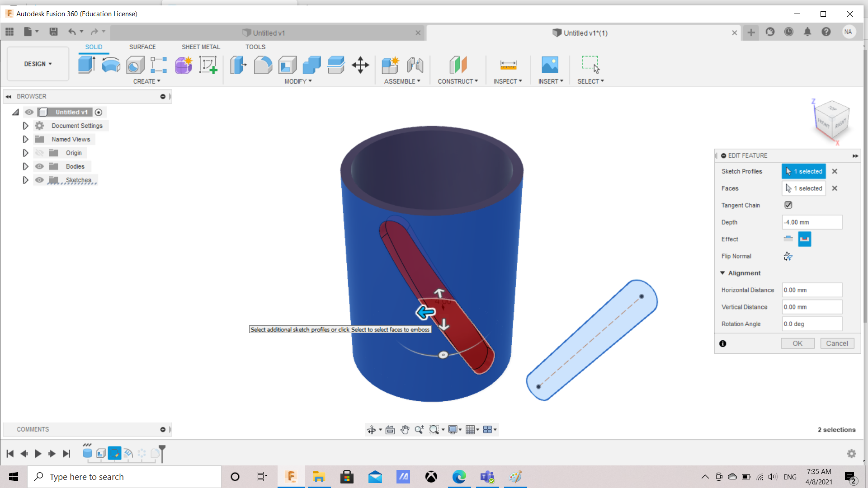Click the Move/Copy tool
Screen dimensions: 868x488
tap(360, 65)
